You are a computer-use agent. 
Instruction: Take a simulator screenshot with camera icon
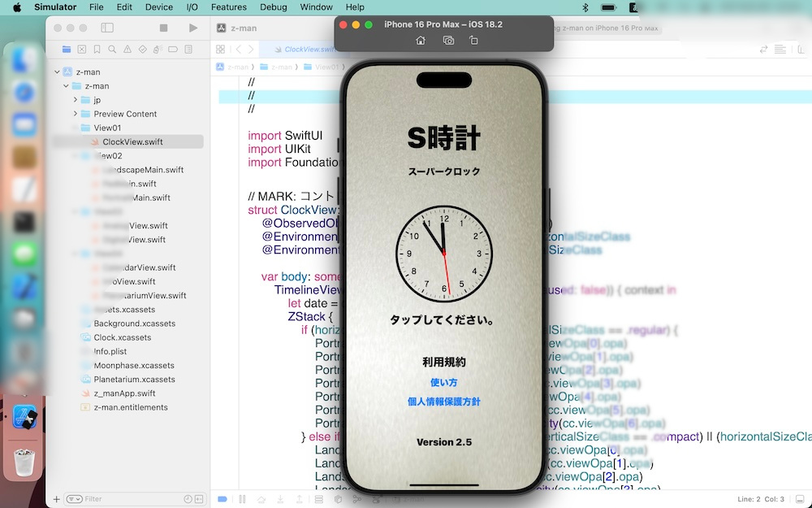[x=448, y=41]
